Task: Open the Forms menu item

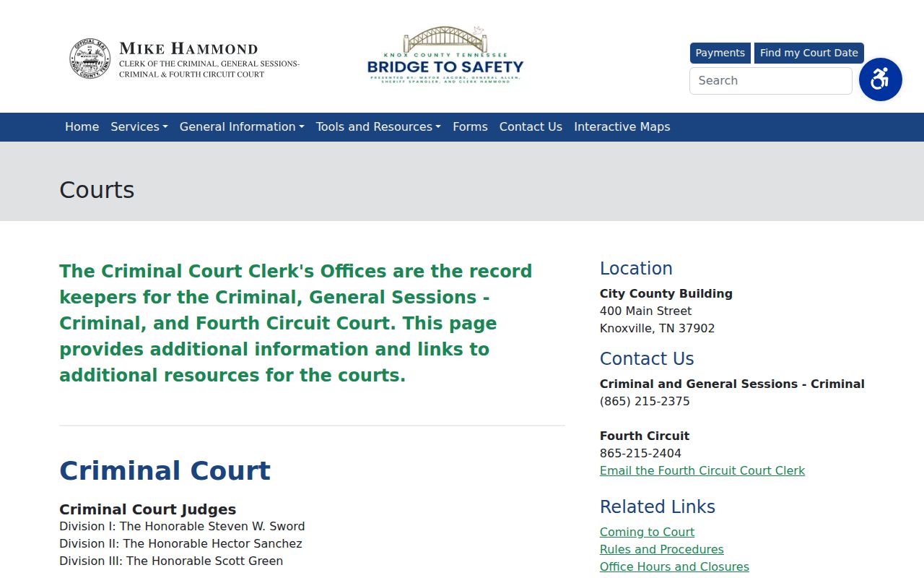Action: [470, 126]
